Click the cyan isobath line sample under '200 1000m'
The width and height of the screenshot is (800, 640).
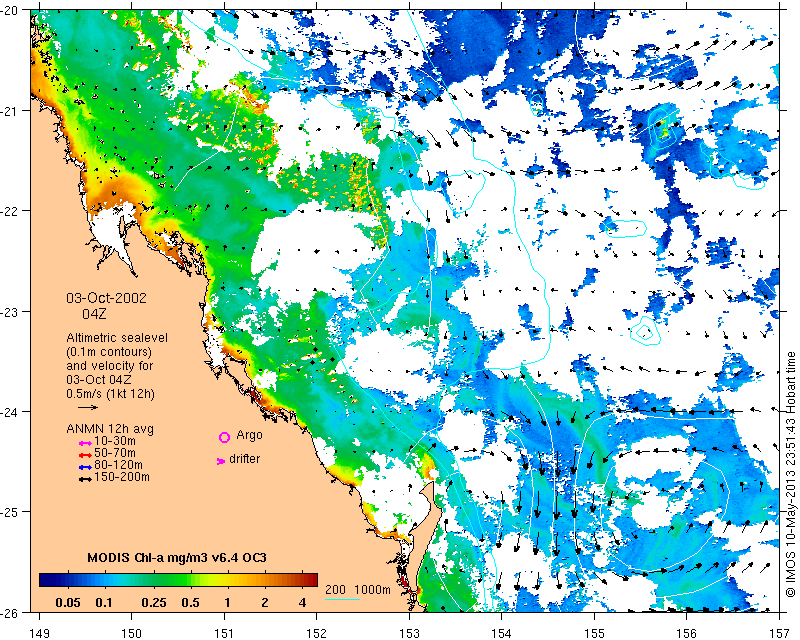pos(342,599)
